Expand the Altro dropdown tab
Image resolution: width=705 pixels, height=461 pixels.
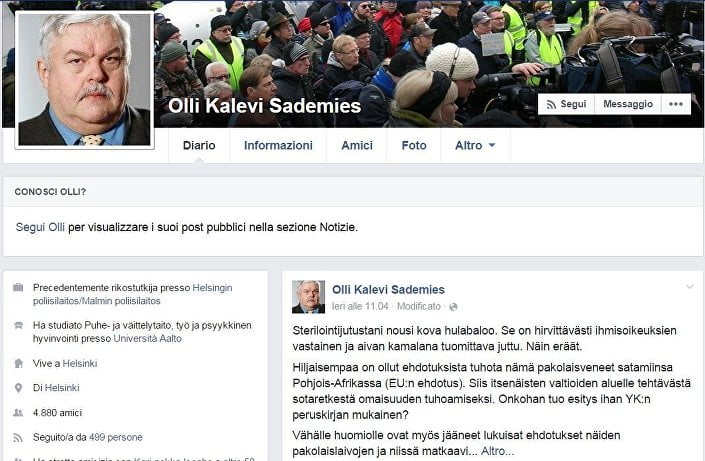point(475,145)
